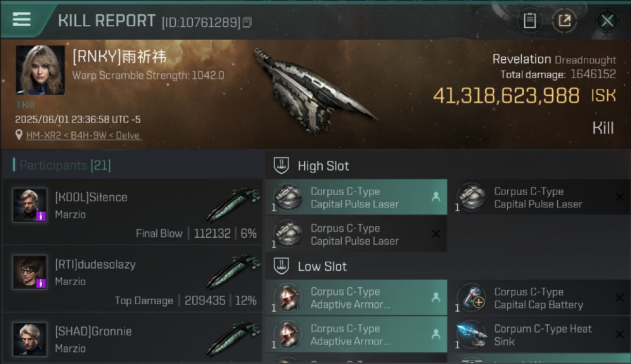
Task: Select Gronnie participant portrait
Action: [30, 339]
